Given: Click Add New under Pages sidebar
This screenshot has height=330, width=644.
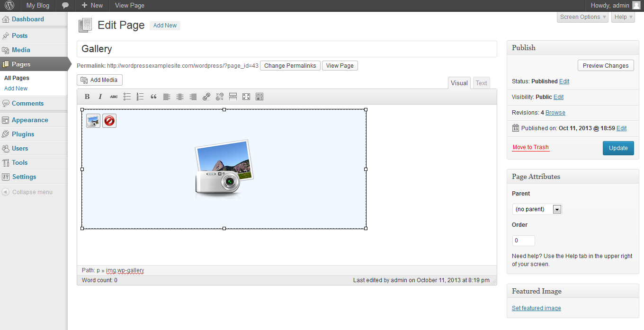Looking at the screenshot, I should click(16, 89).
